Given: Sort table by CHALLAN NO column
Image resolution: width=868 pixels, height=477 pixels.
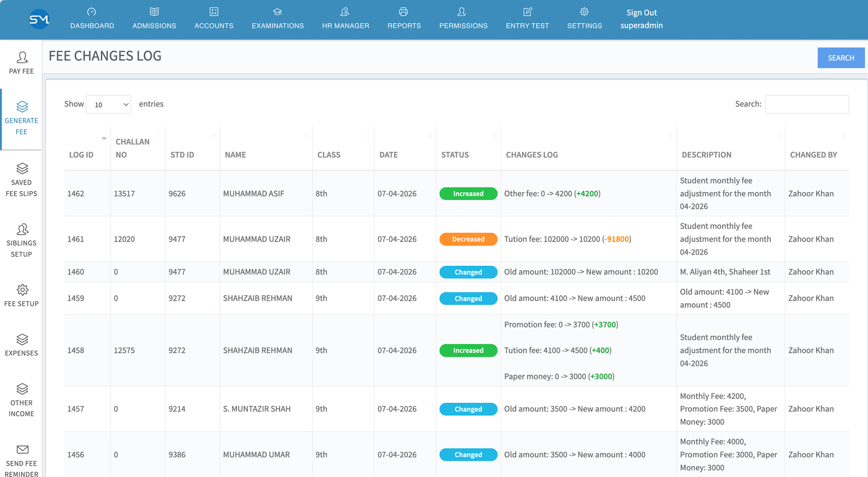Looking at the screenshot, I should pos(138,148).
